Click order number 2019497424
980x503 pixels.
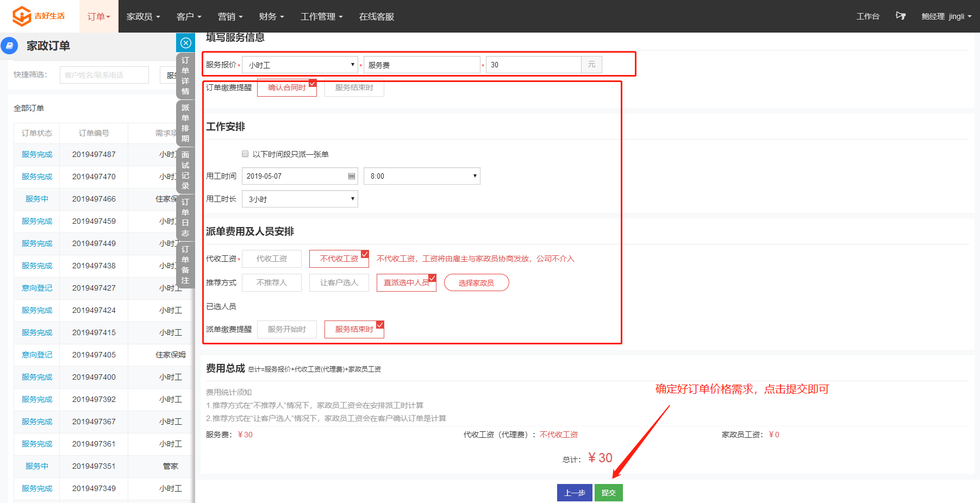click(x=94, y=310)
